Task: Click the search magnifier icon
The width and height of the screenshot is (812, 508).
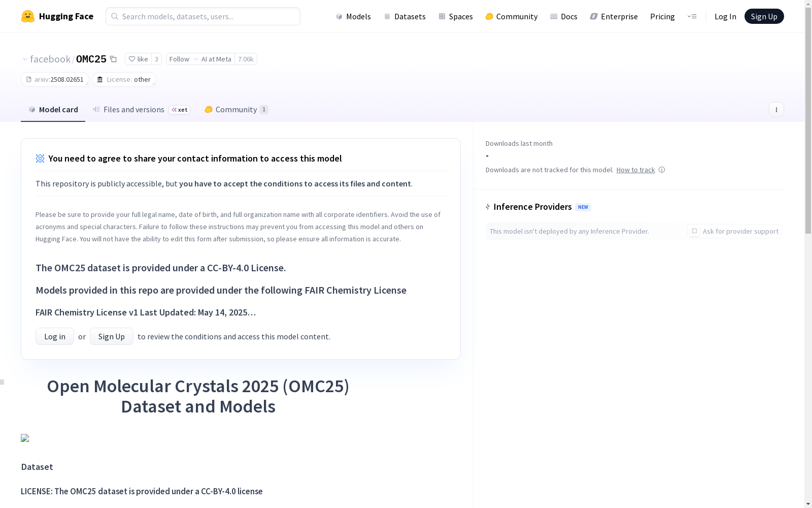Action: tap(115, 16)
